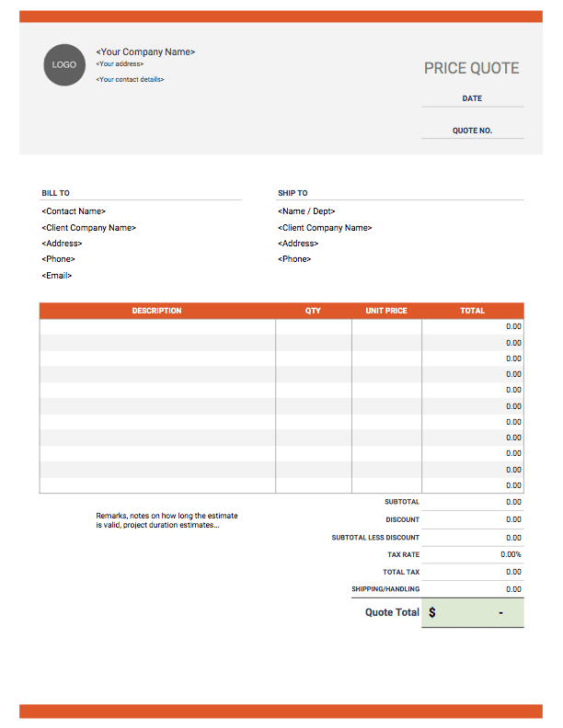Click the orange TOTAL column header
This screenshot has width=563, height=728.
(472, 311)
